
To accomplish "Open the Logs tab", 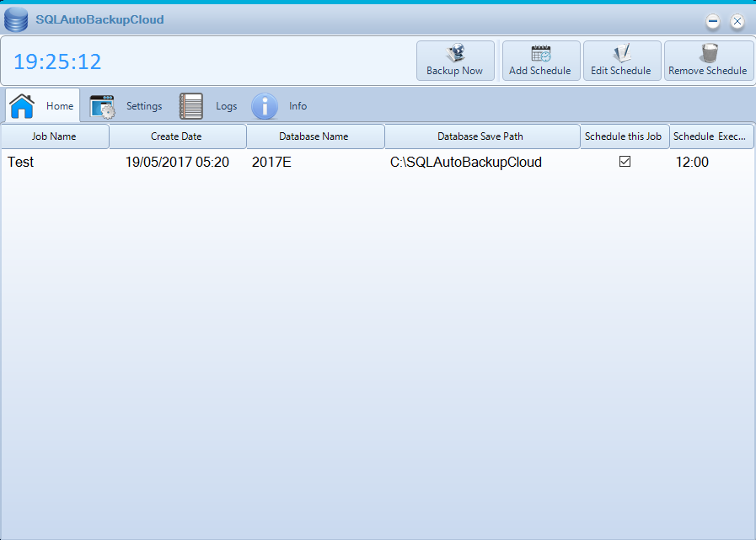I will tap(208, 106).
